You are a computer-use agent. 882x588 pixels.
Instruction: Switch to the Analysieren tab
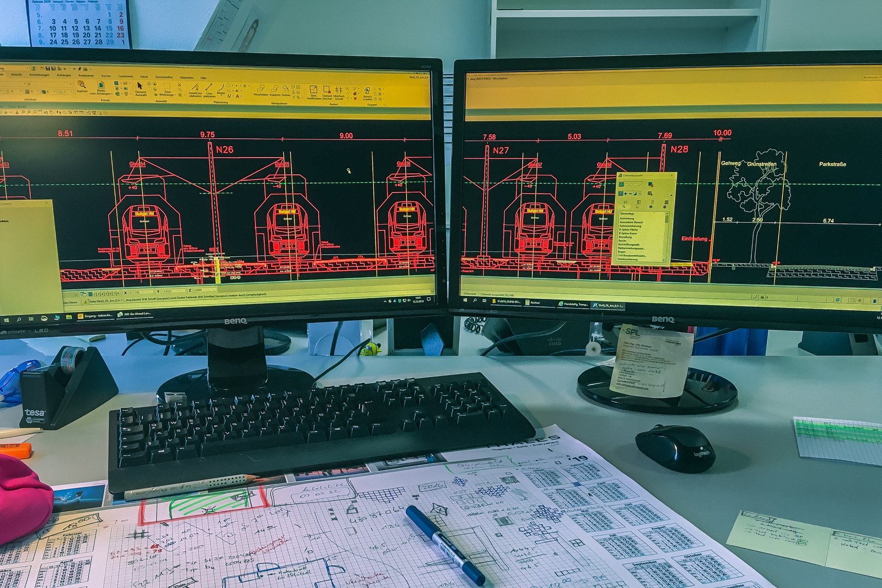(86, 75)
